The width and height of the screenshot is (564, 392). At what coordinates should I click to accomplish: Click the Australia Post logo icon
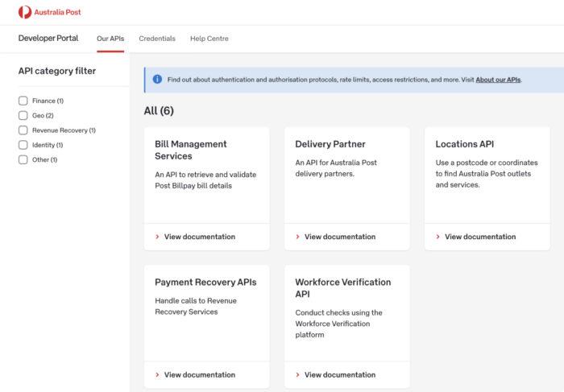pos(25,12)
